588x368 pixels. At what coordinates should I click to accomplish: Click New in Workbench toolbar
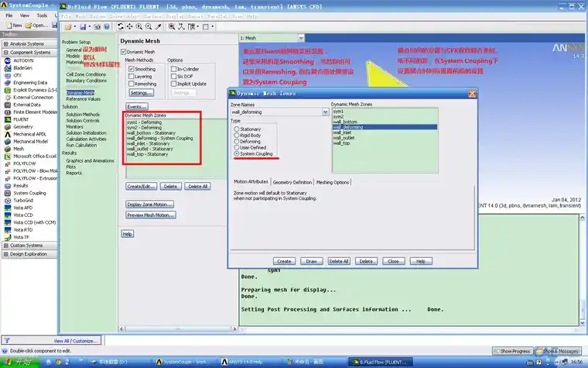tap(14, 25)
